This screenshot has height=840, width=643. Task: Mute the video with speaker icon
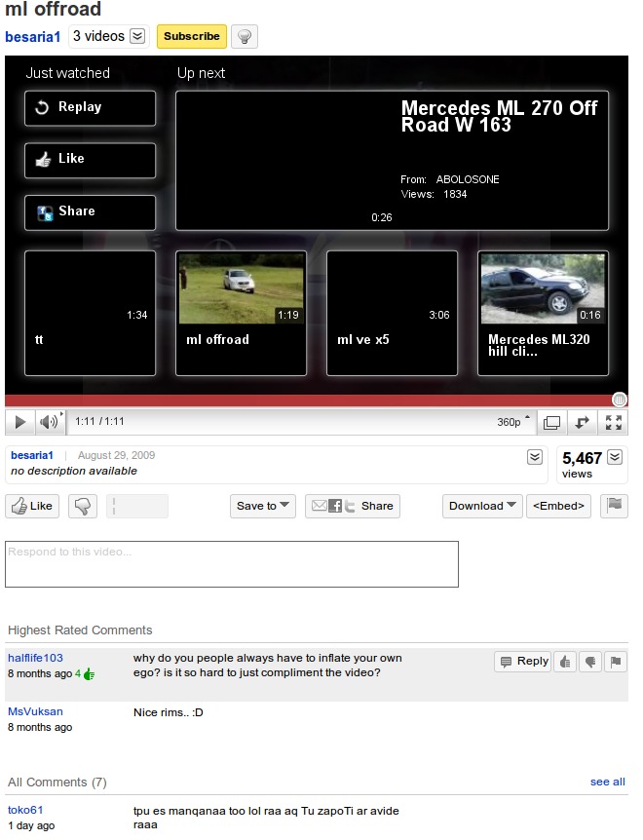click(x=51, y=422)
